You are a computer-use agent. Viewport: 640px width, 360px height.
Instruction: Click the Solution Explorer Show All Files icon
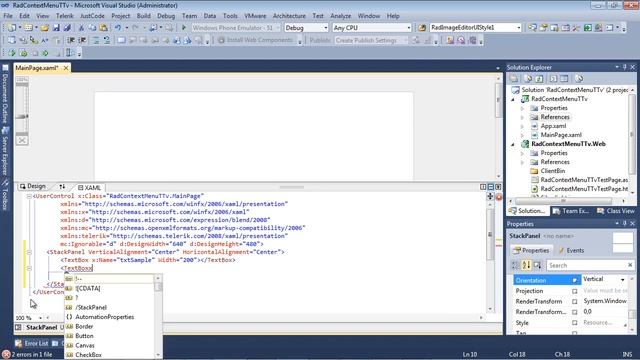click(528, 79)
